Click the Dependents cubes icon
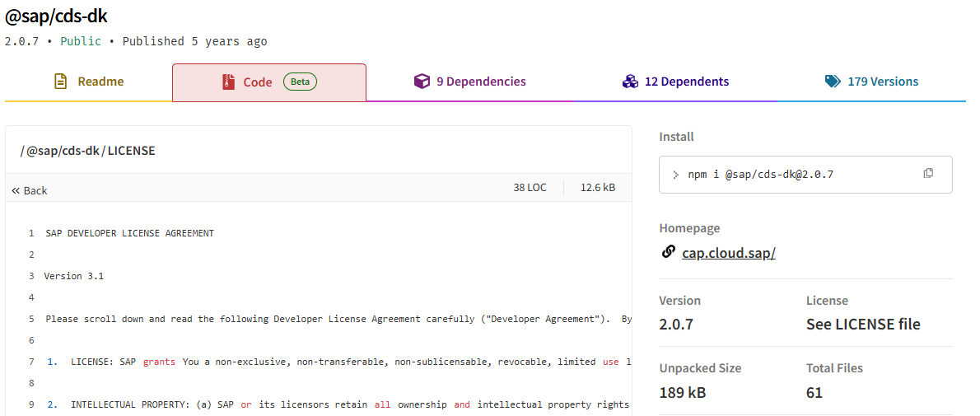 pyautogui.click(x=629, y=82)
